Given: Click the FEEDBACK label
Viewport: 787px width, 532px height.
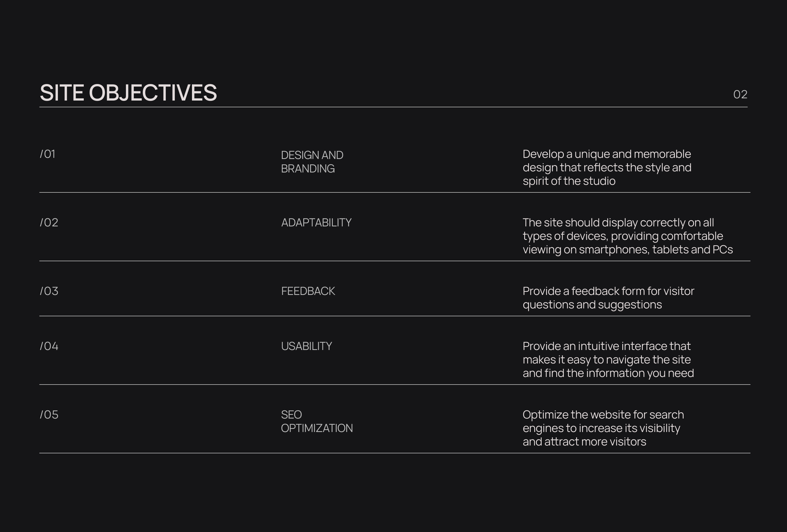Looking at the screenshot, I should (x=308, y=291).
